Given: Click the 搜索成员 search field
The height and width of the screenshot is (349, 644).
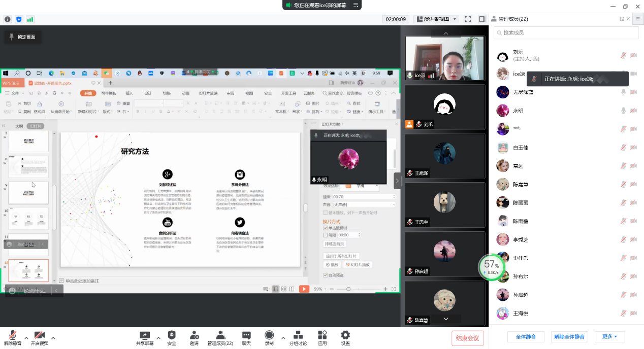Looking at the screenshot, I should pos(566,33).
